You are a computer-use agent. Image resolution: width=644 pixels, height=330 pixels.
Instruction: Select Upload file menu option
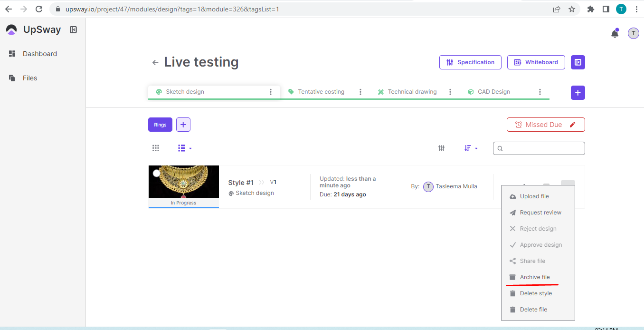tap(534, 196)
